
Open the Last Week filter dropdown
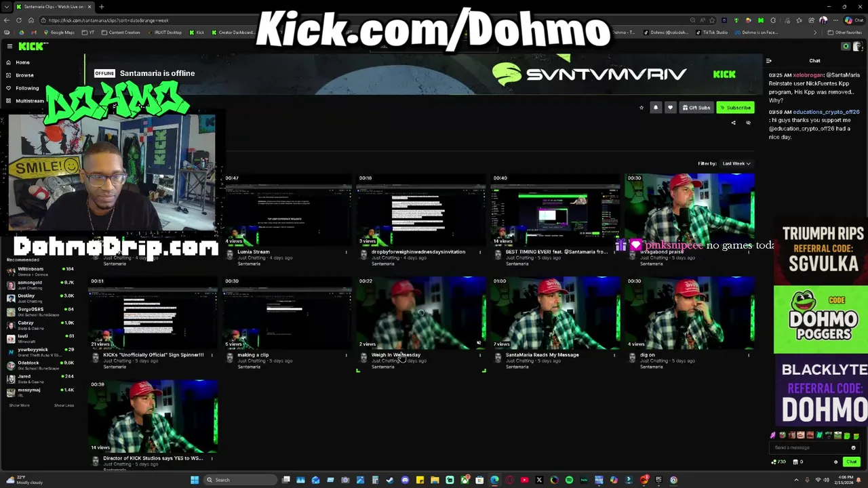[736, 163]
